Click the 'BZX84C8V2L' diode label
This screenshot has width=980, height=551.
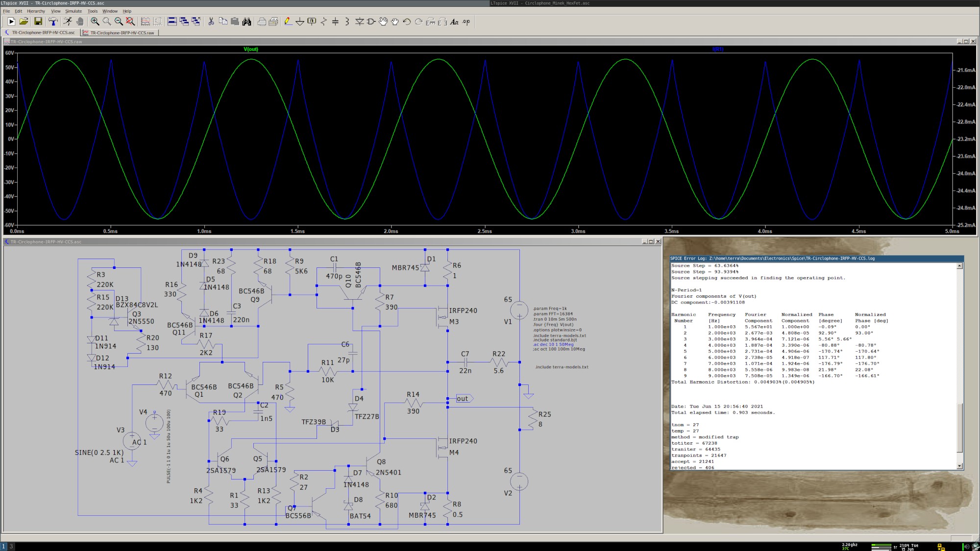tap(137, 305)
